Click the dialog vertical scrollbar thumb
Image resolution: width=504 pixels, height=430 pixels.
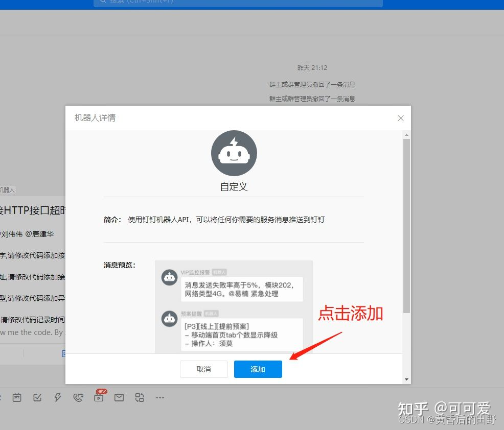pos(406,225)
